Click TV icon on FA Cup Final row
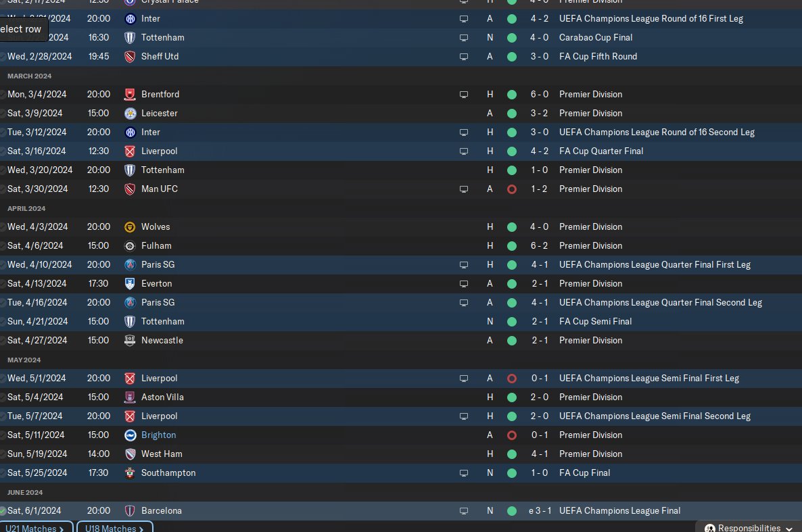The height and width of the screenshot is (532, 802). tap(463, 473)
